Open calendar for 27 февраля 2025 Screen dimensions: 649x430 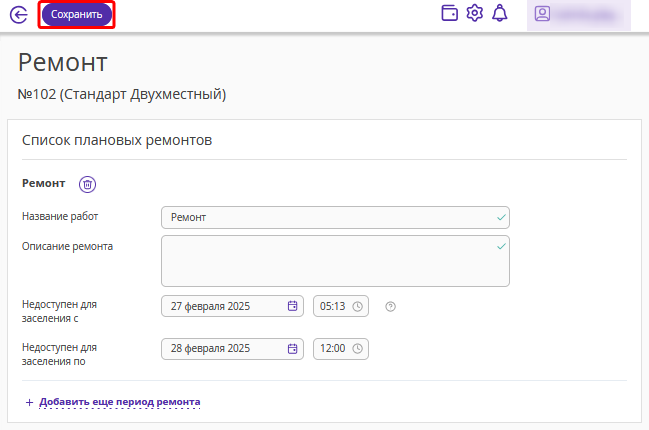(x=292, y=306)
